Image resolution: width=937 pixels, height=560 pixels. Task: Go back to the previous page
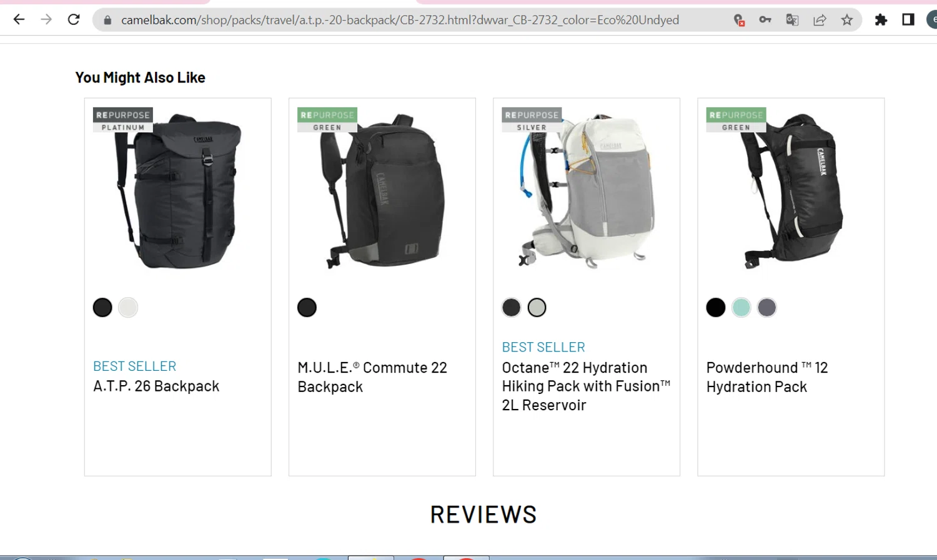(19, 20)
